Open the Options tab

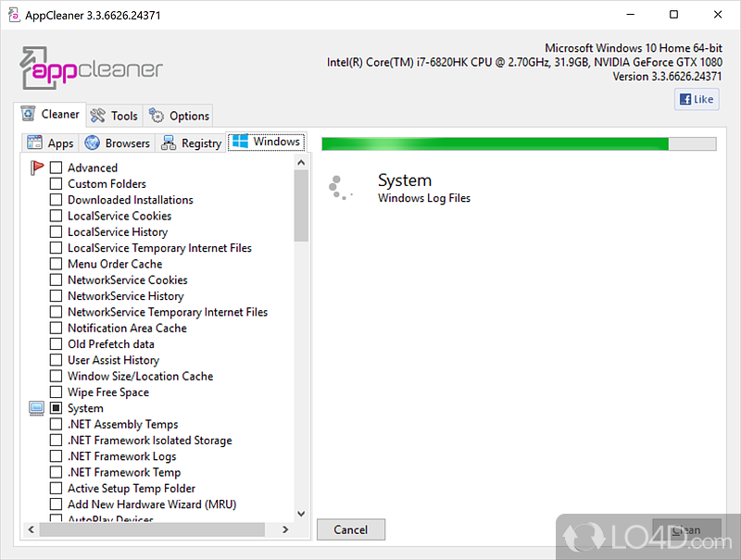pyautogui.click(x=178, y=116)
